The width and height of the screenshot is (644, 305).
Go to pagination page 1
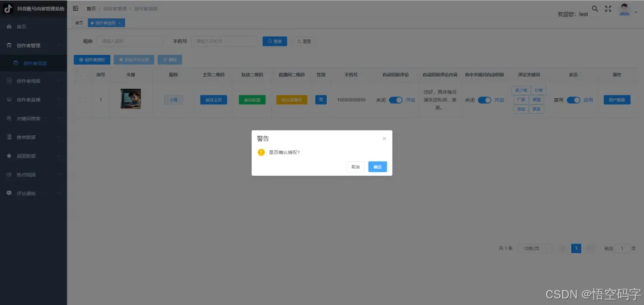tap(576, 248)
